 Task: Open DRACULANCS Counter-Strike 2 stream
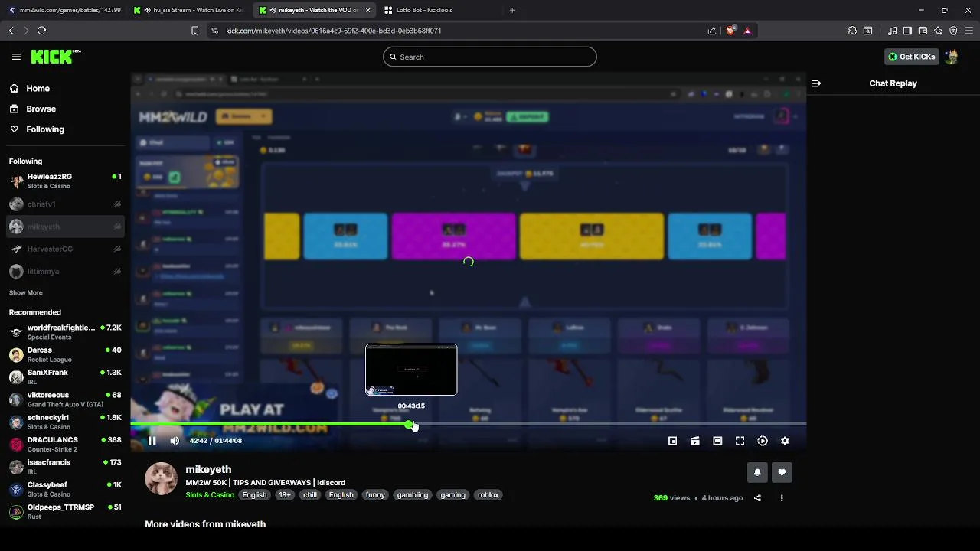65,445
